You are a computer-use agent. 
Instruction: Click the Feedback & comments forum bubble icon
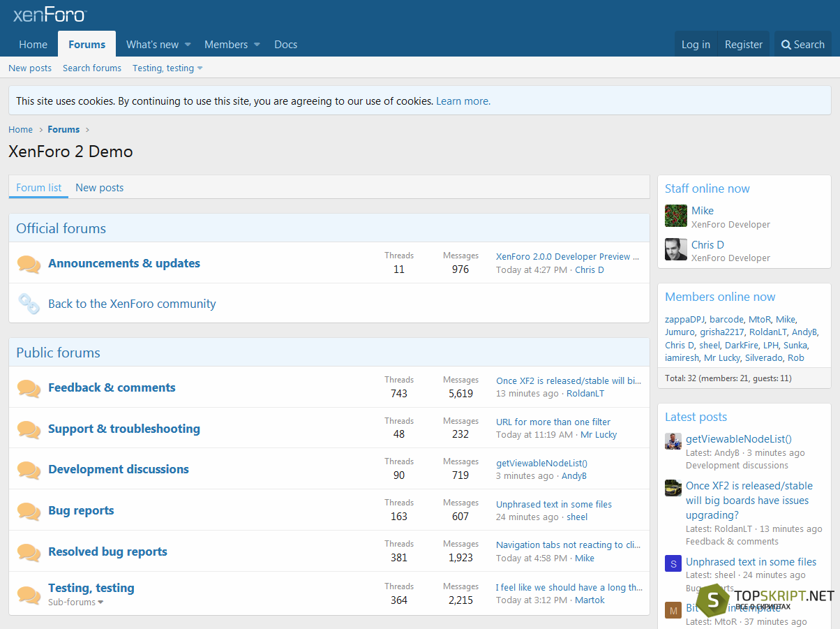pos(29,388)
